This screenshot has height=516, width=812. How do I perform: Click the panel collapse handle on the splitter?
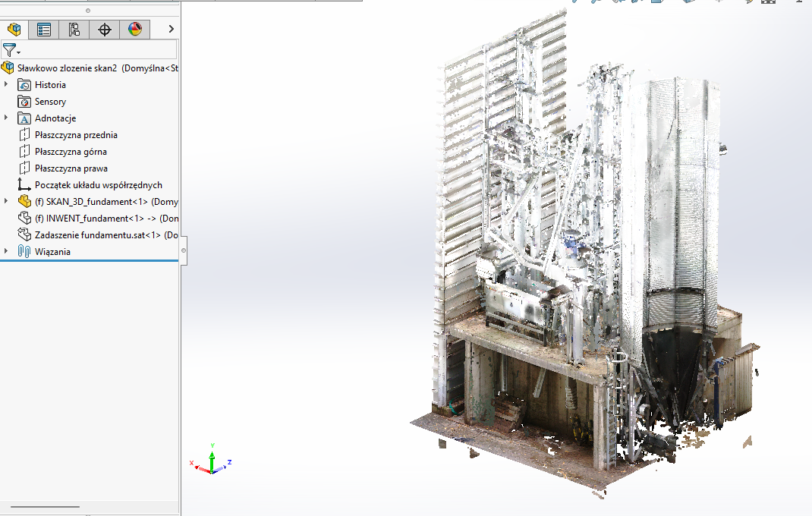click(184, 250)
